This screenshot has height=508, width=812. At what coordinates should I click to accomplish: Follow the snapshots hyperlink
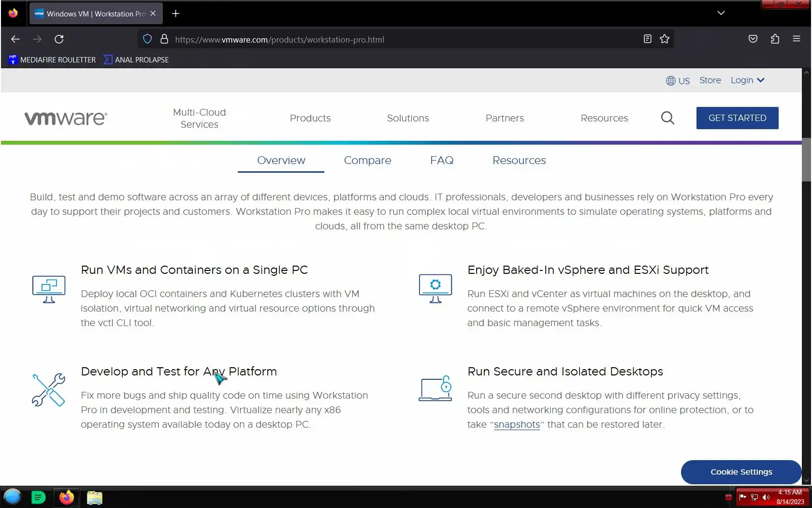coord(517,424)
